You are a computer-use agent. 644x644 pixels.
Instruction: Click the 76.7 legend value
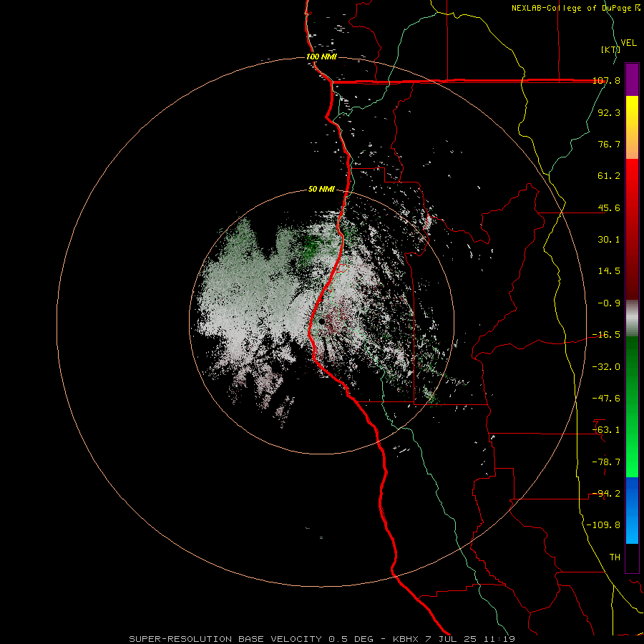pos(609,144)
